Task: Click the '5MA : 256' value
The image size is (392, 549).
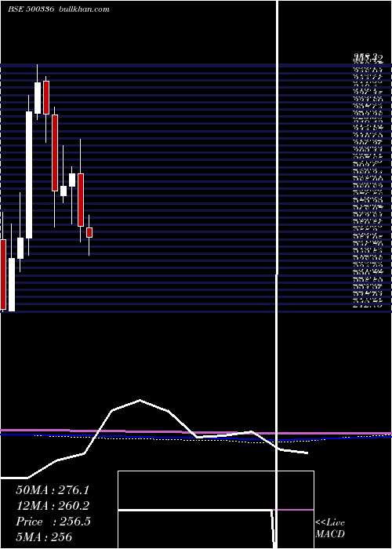Action: coord(44,536)
